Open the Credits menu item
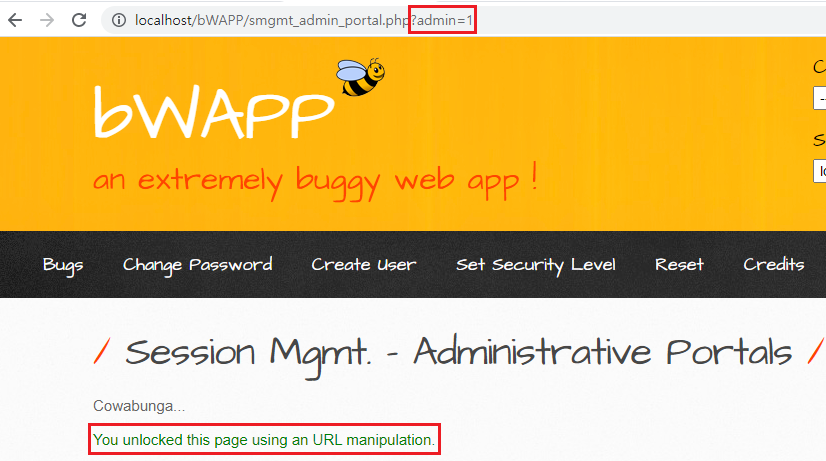The image size is (826, 461). coord(773,264)
